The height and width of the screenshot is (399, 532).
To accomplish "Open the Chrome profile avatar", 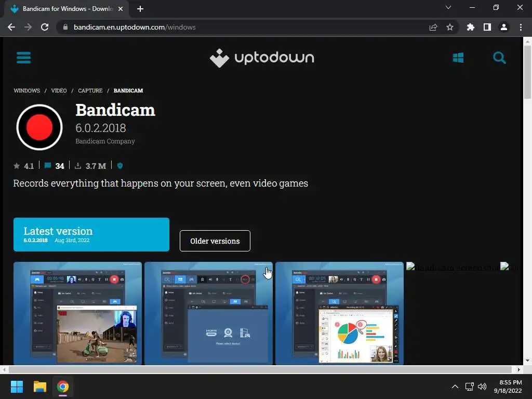I will 504,27.
